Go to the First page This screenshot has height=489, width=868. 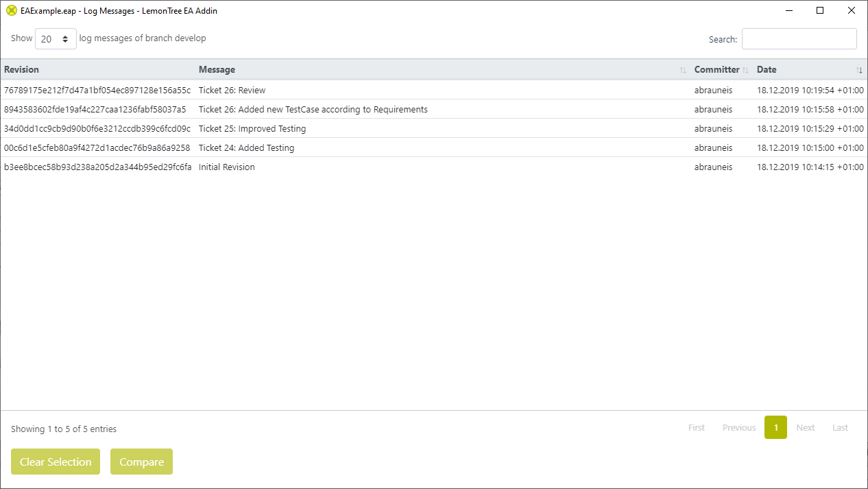697,427
